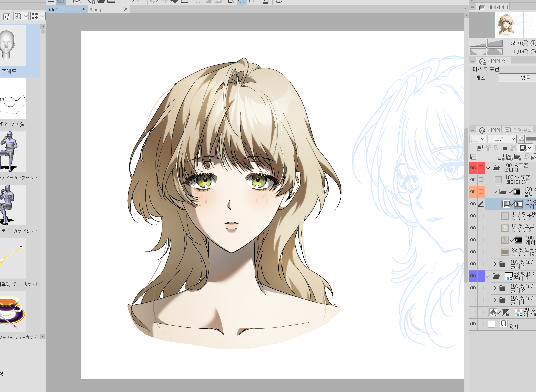
Task: Click the 있음 gradation button
Action: [517, 78]
